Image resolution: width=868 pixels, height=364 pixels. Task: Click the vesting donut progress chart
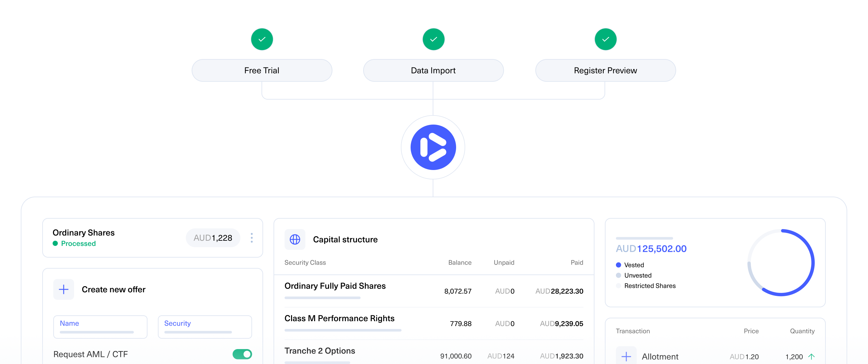[781, 263]
